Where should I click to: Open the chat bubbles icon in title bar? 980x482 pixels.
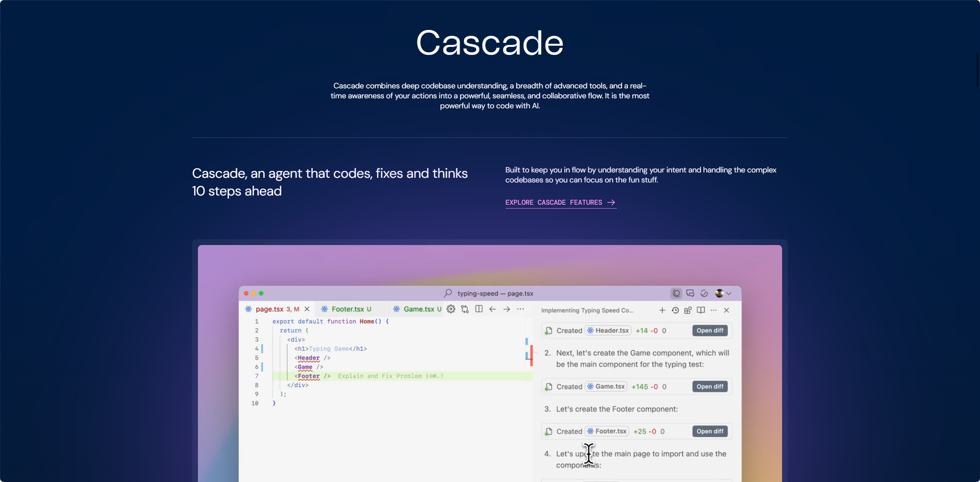pyautogui.click(x=690, y=293)
